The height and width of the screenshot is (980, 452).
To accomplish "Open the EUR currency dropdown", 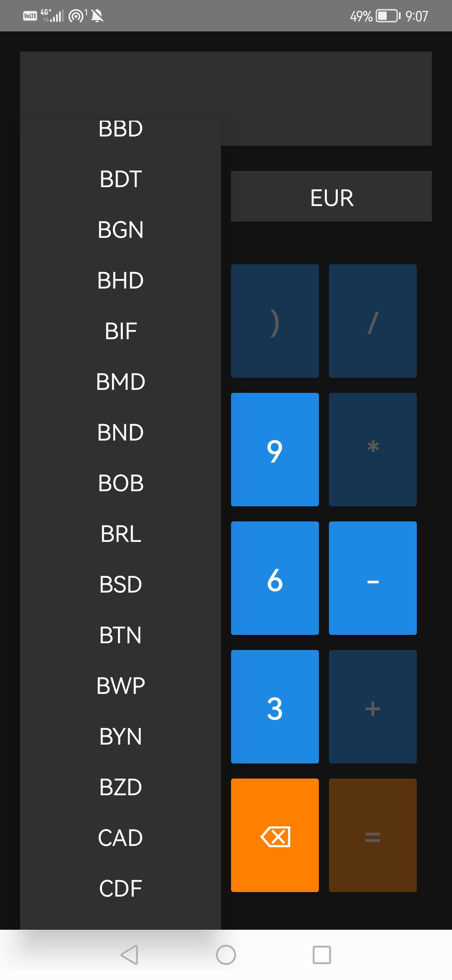I will pyautogui.click(x=331, y=196).
